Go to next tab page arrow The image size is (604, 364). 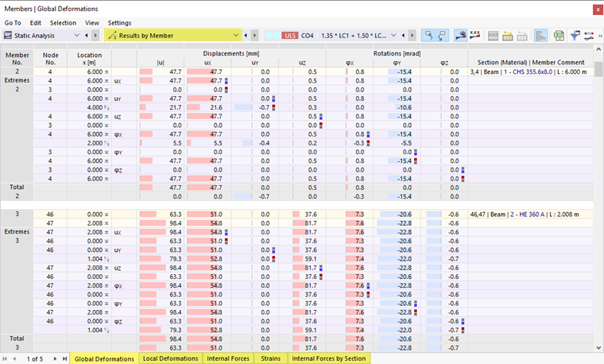pyautogui.click(x=55, y=358)
